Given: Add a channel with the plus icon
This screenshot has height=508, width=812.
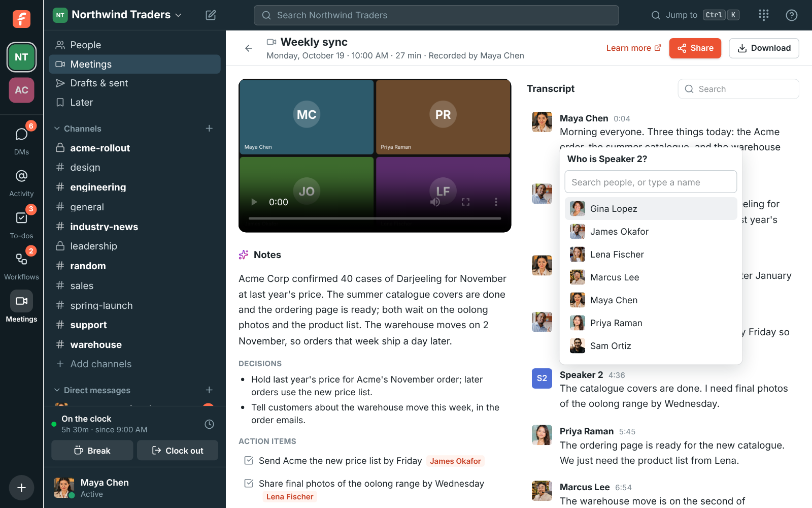Looking at the screenshot, I should (209, 129).
